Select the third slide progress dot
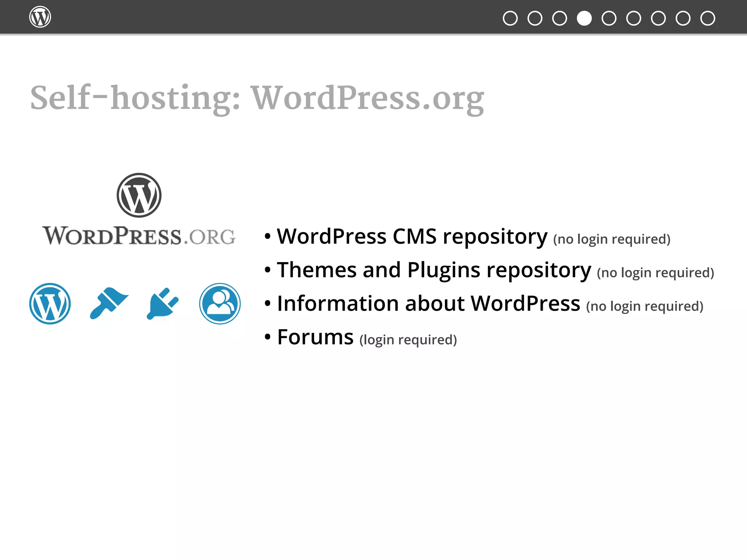 point(560,18)
